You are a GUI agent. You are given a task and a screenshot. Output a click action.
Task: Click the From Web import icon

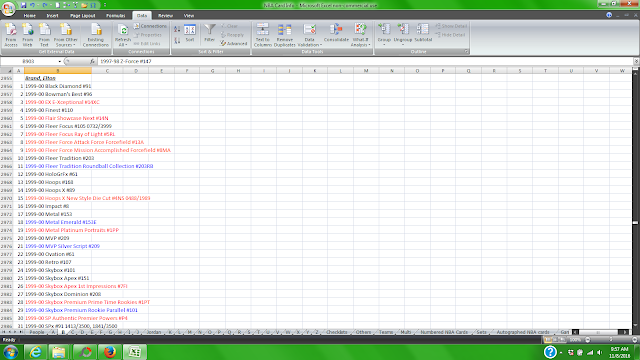(27, 35)
